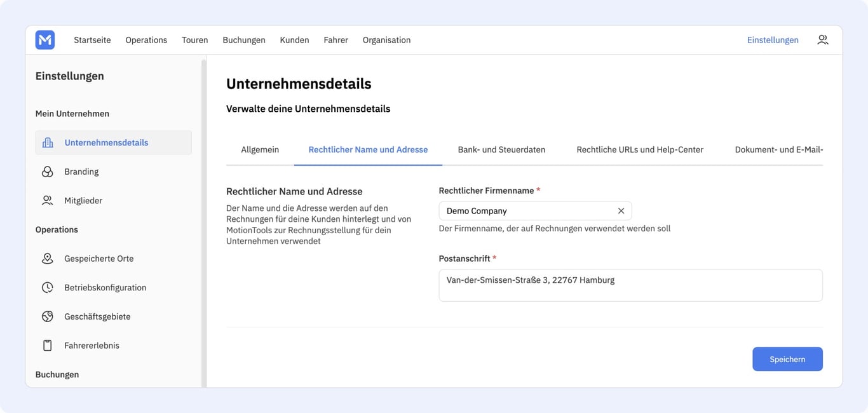
Task: Click the 'Mein Unternehmen' section label
Action: pyautogui.click(x=72, y=114)
